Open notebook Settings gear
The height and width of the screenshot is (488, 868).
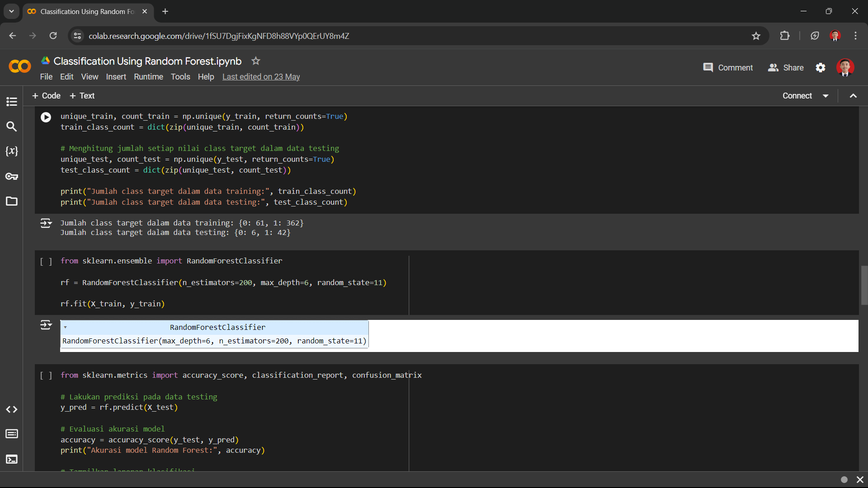[x=821, y=68]
